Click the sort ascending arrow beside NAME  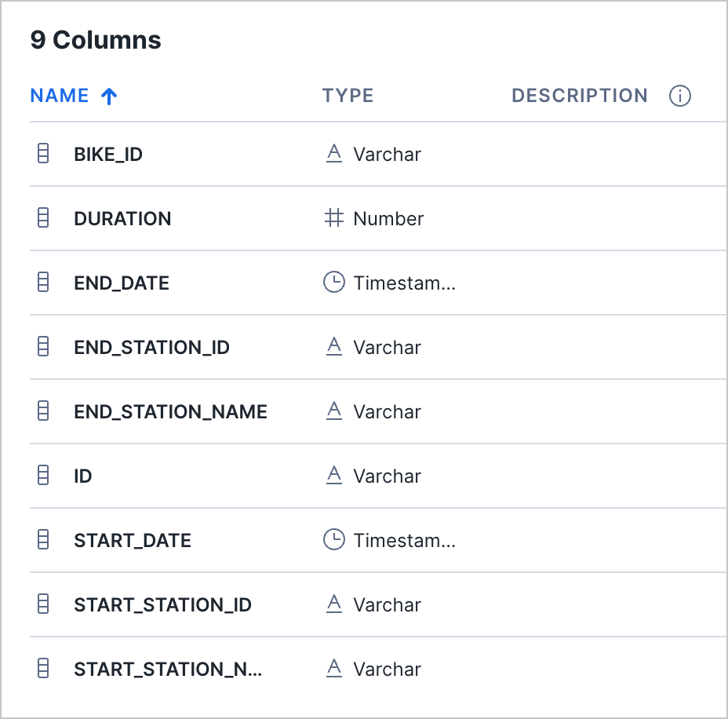click(x=109, y=96)
